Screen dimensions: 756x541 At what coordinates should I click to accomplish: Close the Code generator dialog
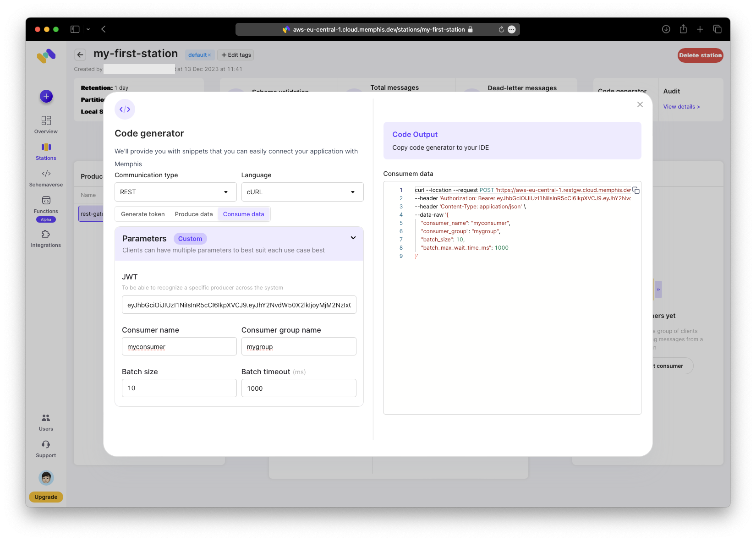(640, 104)
